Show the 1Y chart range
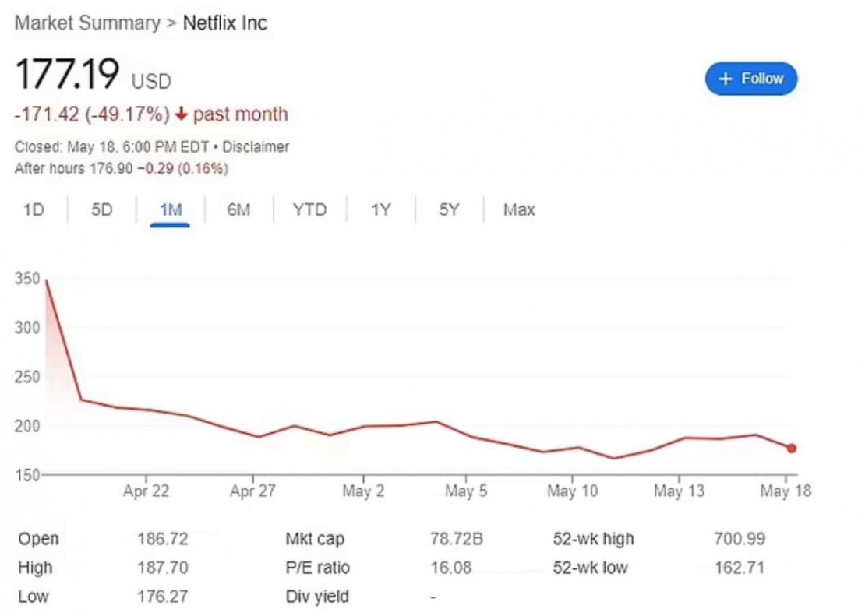 [x=380, y=209]
